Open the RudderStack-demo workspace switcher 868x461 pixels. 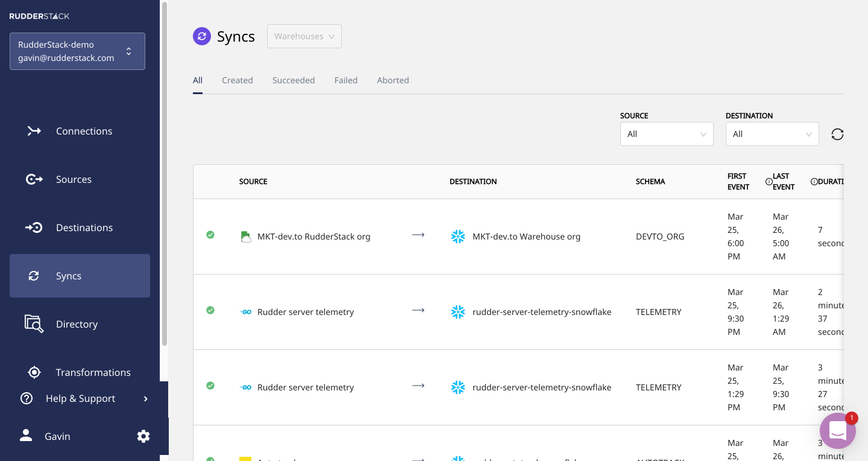(x=77, y=51)
